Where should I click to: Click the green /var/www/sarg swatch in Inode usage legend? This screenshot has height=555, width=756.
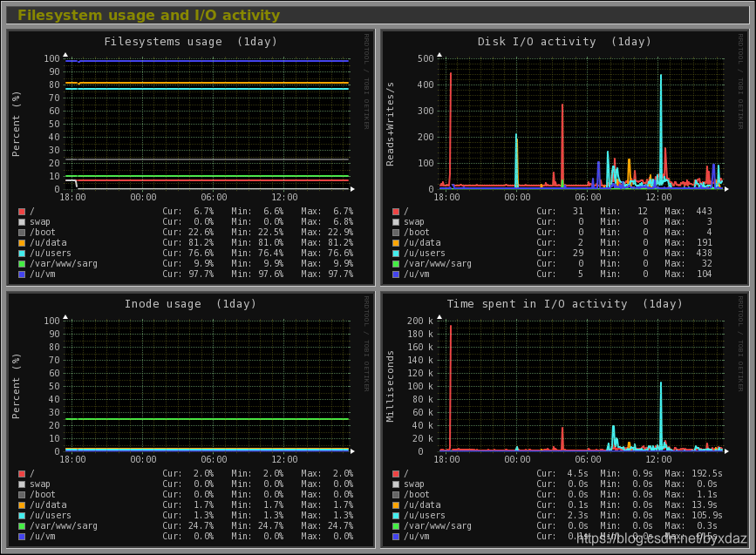tap(22, 526)
